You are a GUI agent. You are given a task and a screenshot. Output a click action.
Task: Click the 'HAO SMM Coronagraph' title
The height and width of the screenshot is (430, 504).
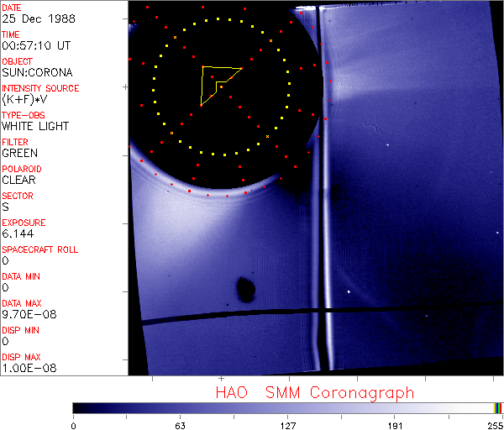tap(314, 392)
